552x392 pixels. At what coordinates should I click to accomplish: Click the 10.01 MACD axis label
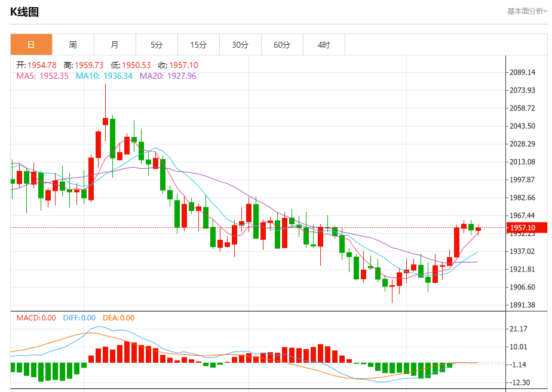pyautogui.click(x=519, y=347)
